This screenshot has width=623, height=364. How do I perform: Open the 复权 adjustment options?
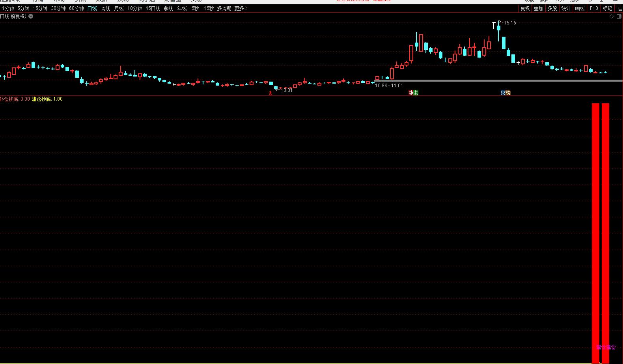pos(525,8)
